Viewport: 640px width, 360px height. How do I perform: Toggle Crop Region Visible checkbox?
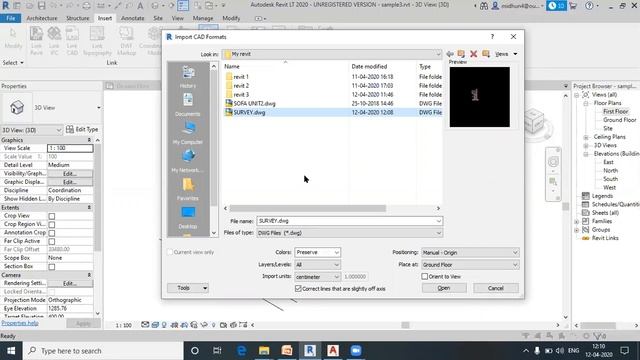52,224
